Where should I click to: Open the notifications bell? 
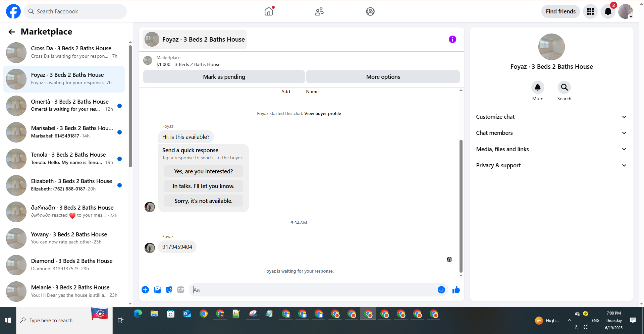pyautogui.click(x=608, y=11)
